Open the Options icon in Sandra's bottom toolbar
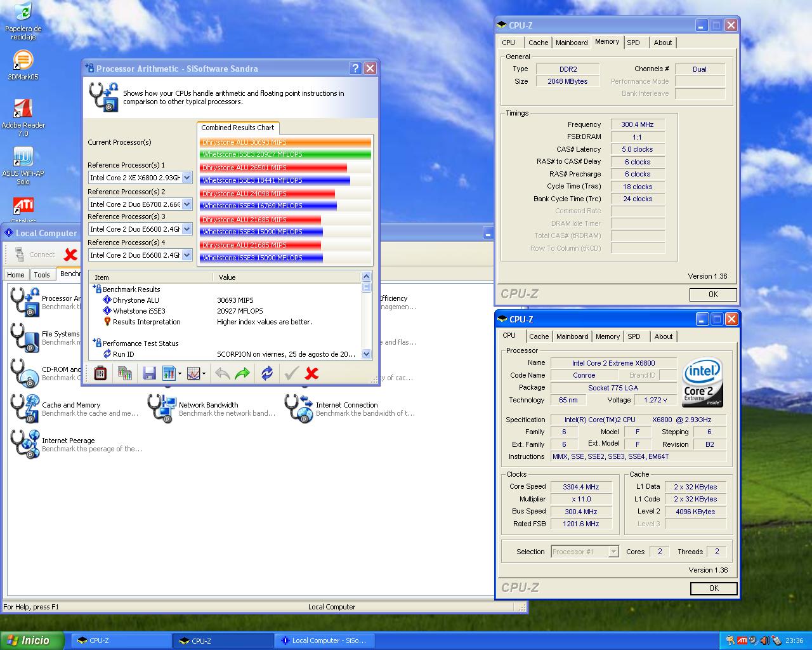812x650 pixels. point(100,373)
